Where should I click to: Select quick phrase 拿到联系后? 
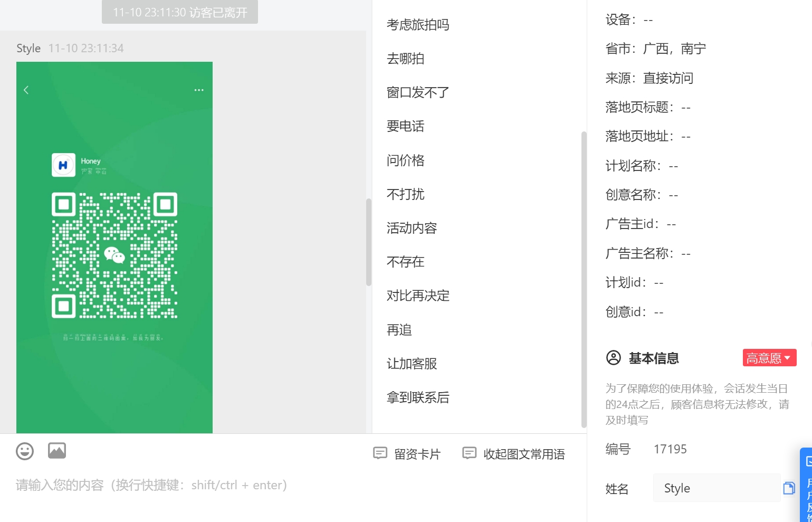click(x=418, y=397)
